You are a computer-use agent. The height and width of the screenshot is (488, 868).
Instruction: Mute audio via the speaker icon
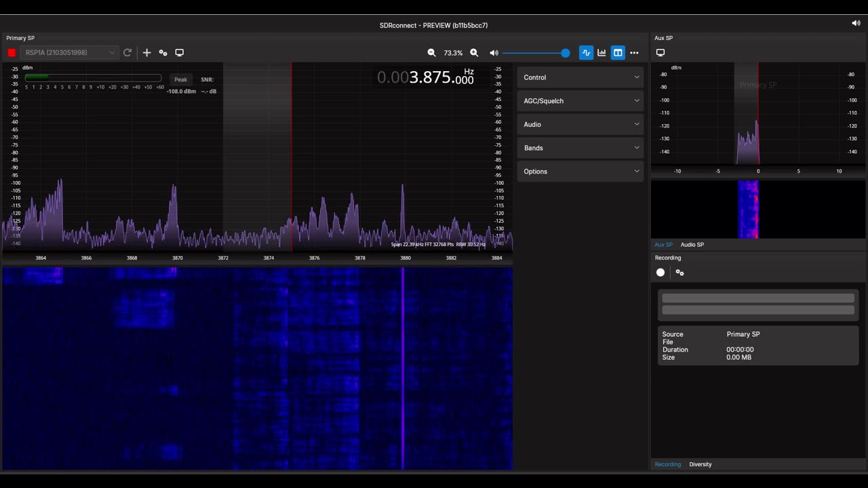494,53
